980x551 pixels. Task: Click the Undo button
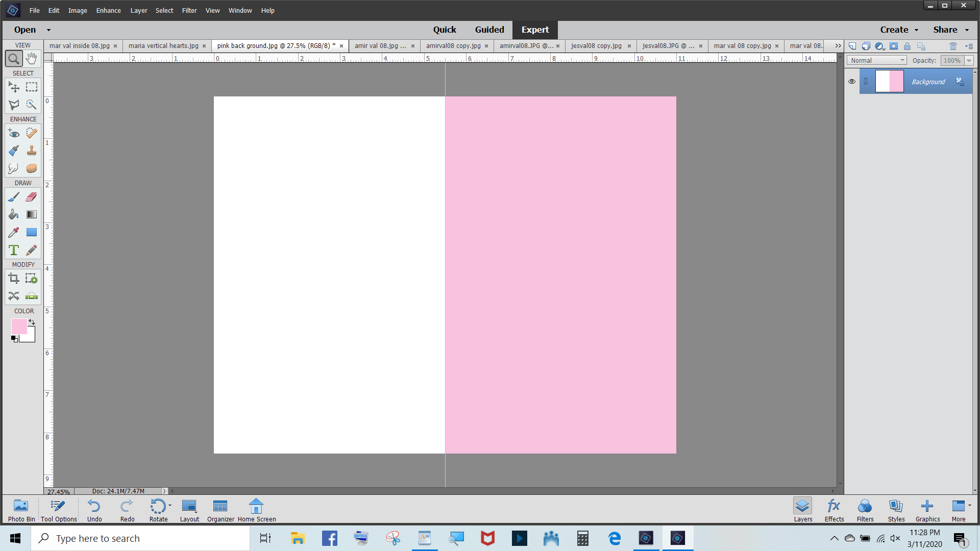click(x=94, y=509)
